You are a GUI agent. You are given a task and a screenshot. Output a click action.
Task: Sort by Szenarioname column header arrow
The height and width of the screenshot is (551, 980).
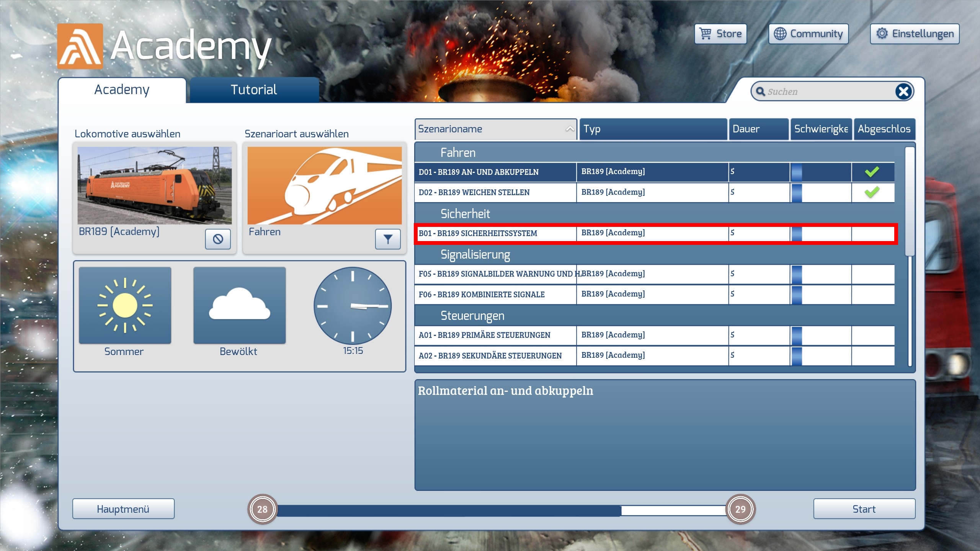click(x=570, y=129)
